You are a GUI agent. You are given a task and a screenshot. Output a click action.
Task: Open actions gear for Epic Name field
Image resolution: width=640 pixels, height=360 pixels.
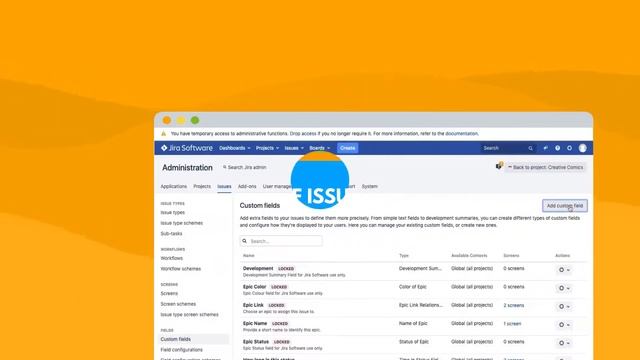coord(564,325)
